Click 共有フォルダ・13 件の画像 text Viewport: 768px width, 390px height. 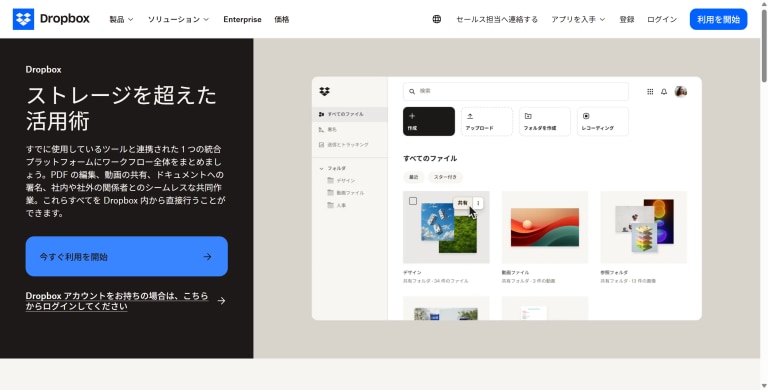point(628,281)
